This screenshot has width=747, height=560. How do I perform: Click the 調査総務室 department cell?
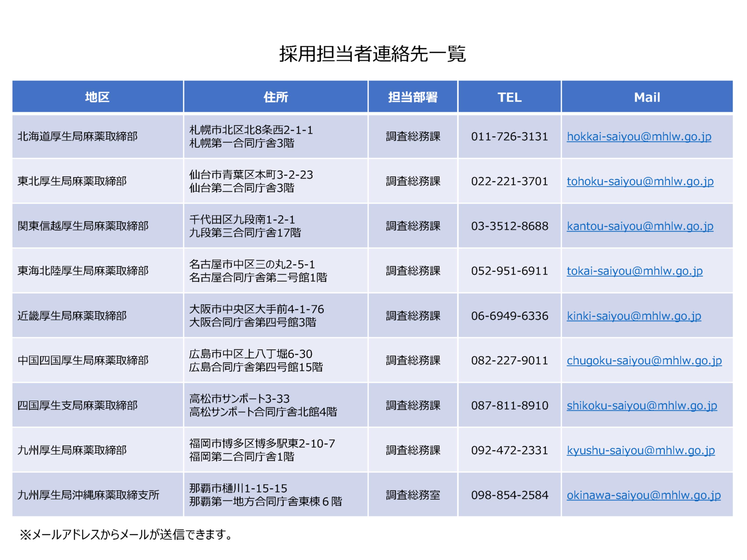413,495
